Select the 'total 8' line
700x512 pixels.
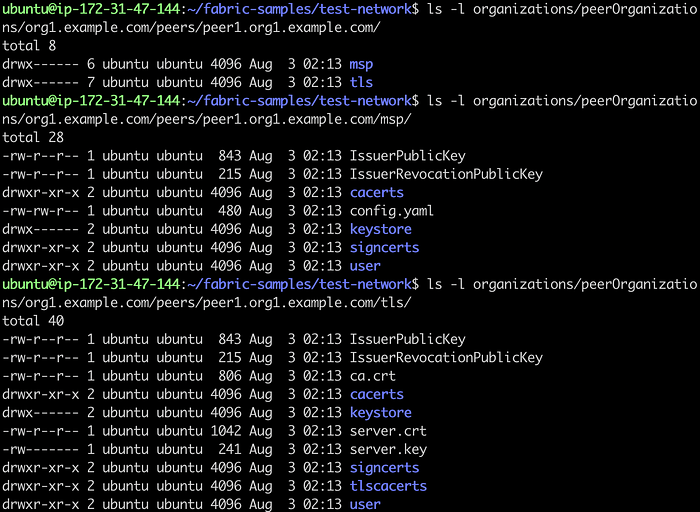(29, 46)
